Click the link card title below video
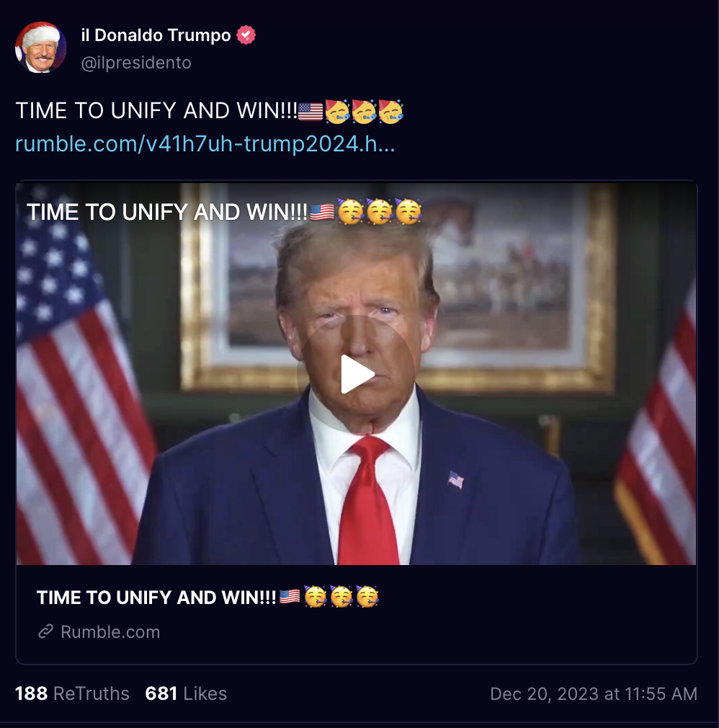The image size is (719, 728). [208, 597]
